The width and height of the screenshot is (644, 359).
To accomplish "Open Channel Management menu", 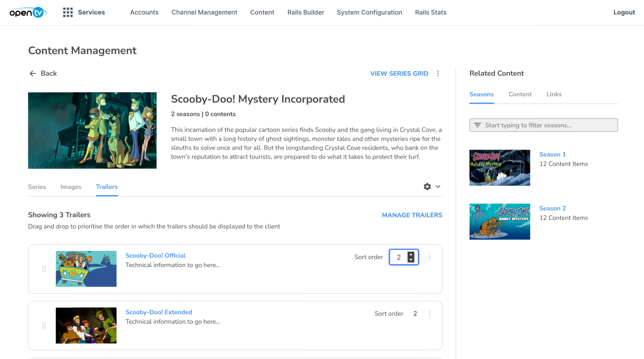I will click(x=204, y=12).
